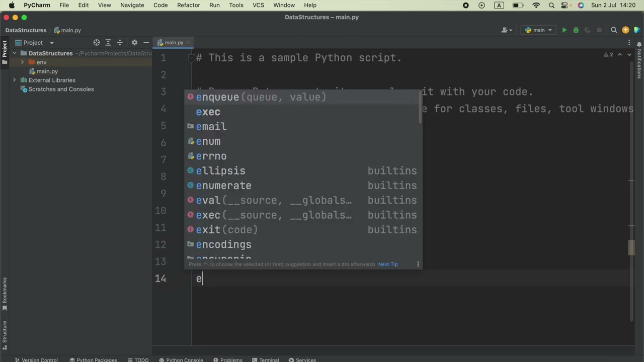Select main.py in the Project tree
644x362 pixels.
tap(47, 71)
